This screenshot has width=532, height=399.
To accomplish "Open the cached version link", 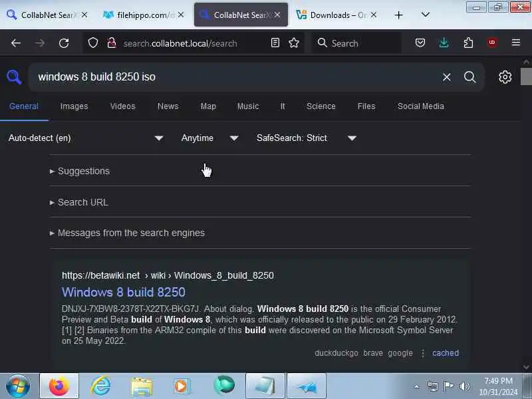I will click(445, 353).
